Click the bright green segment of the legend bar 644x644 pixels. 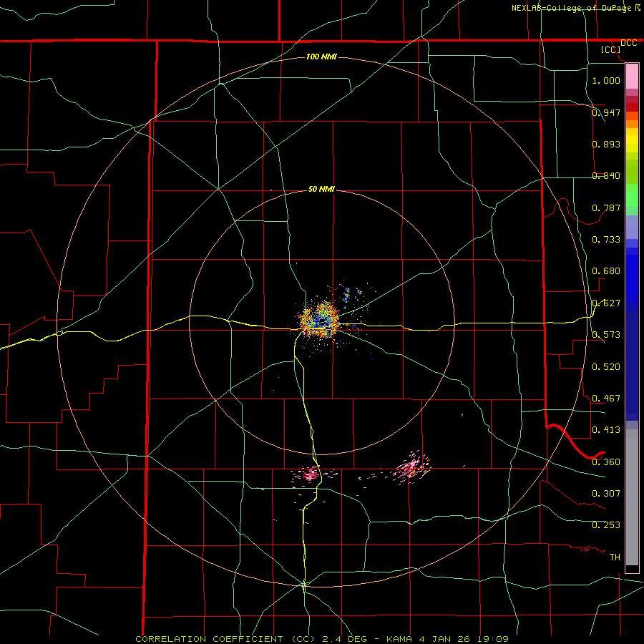click(632, 195)
